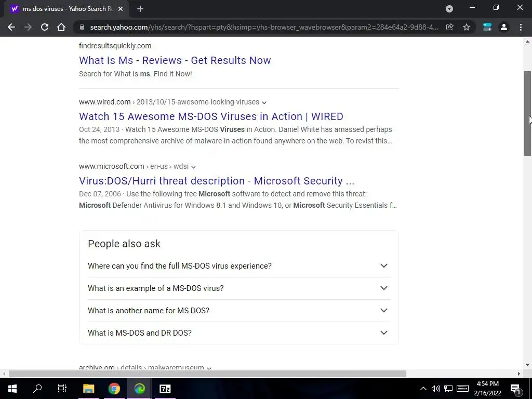Click the scroll left arrow
This screenshot has height=399, width=532.
pyautogui.click(x=4, y=374)
